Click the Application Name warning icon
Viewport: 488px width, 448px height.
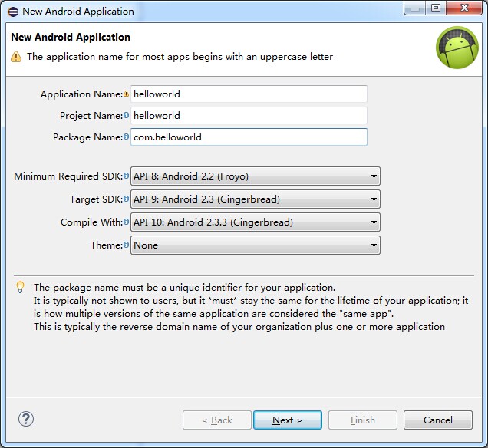point(126,94)
